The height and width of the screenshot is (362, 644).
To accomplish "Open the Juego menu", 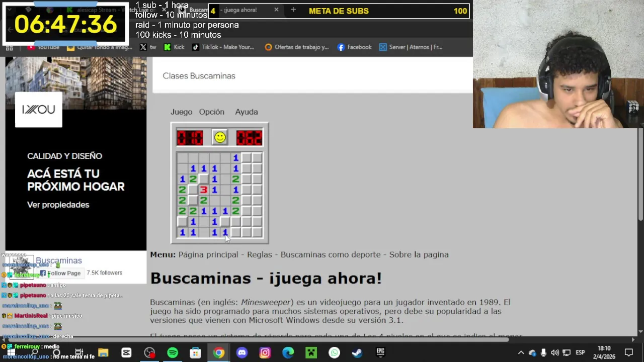I will [x=181, y=112].
